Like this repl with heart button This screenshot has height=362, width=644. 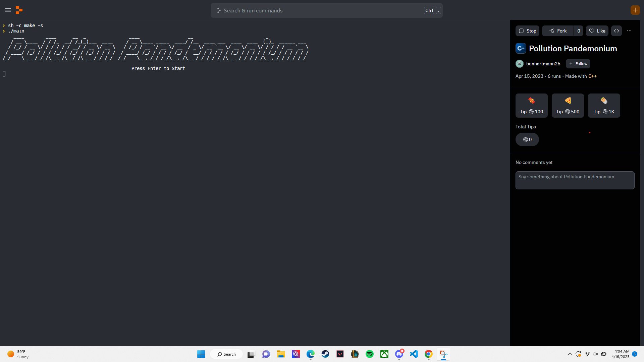pyautogui.click(x=597, y=31)
